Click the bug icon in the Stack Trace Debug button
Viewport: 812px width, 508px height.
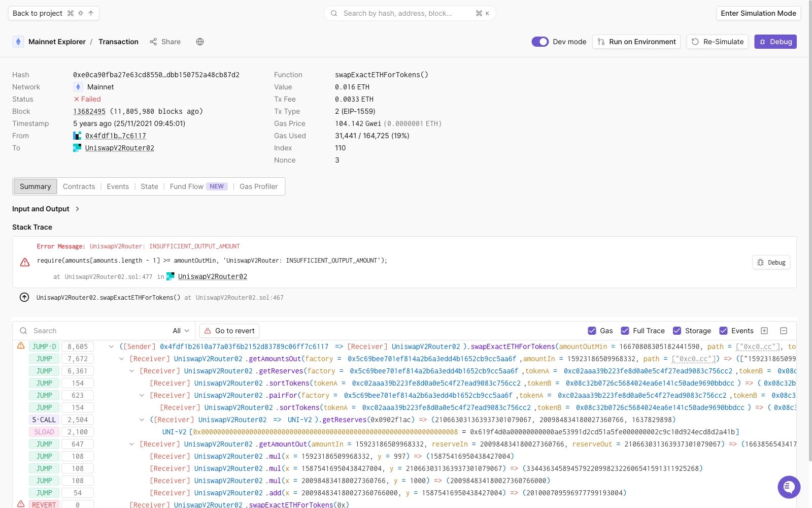[760, 262]
